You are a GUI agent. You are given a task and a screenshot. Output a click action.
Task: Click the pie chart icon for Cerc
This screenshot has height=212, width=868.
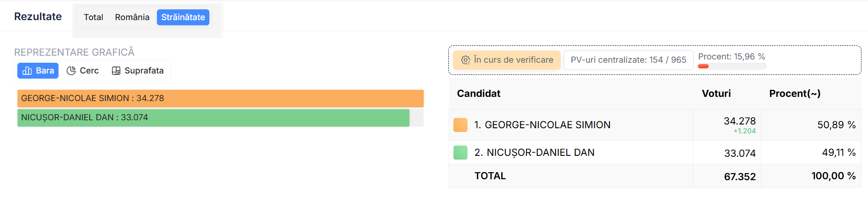[x=71, y=71]
